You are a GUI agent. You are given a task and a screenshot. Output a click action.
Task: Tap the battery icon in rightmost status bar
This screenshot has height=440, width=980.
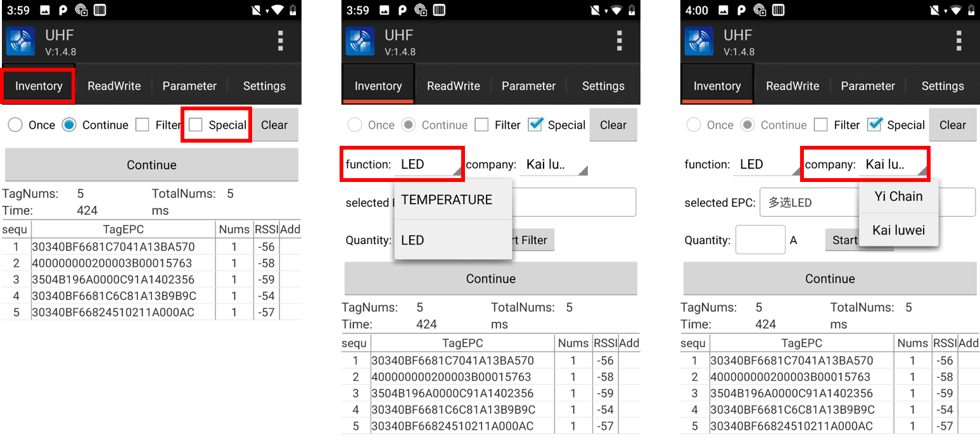[x=970, y=10]
